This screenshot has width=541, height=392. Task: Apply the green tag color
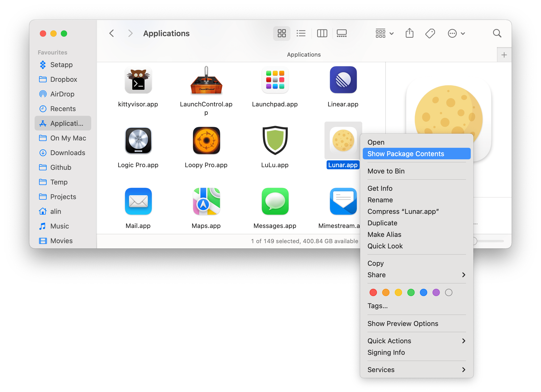coord(411,292)
